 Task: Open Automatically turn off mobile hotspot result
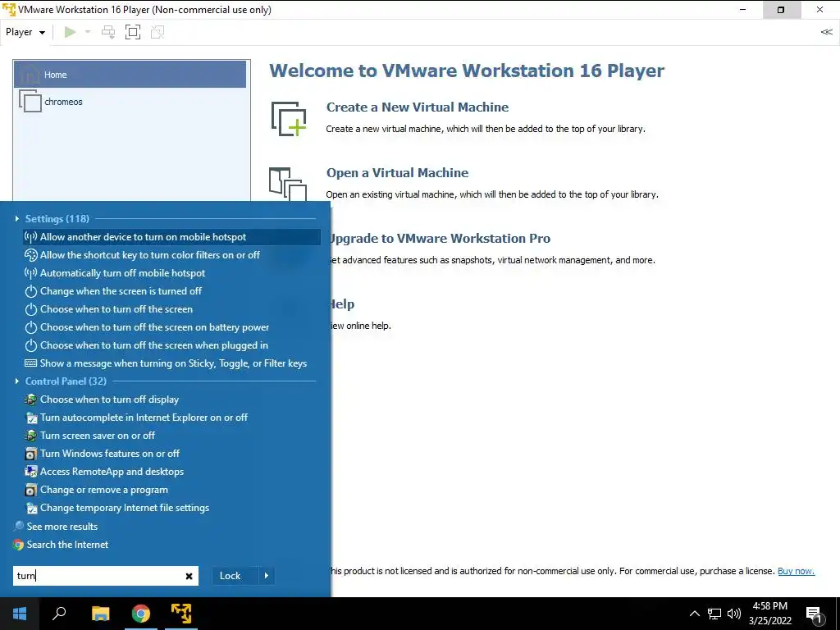(171, 273)
